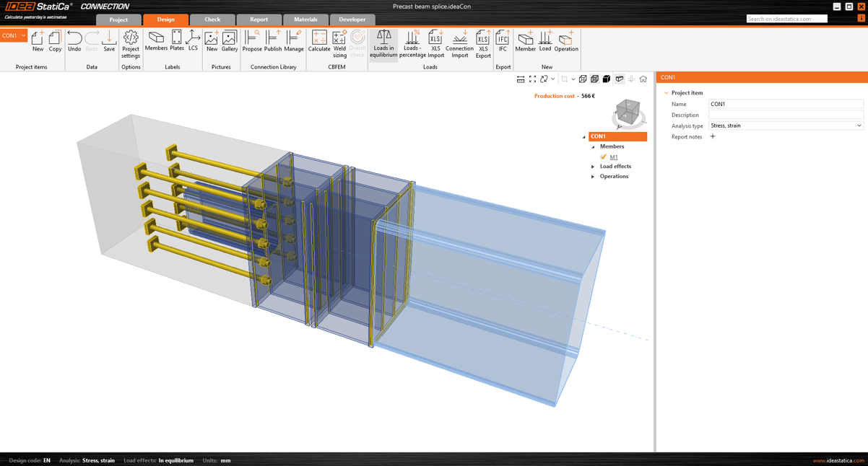Open the CON1 project item dropdown
The height and width of the screenshot is (466, 868).
23,35
